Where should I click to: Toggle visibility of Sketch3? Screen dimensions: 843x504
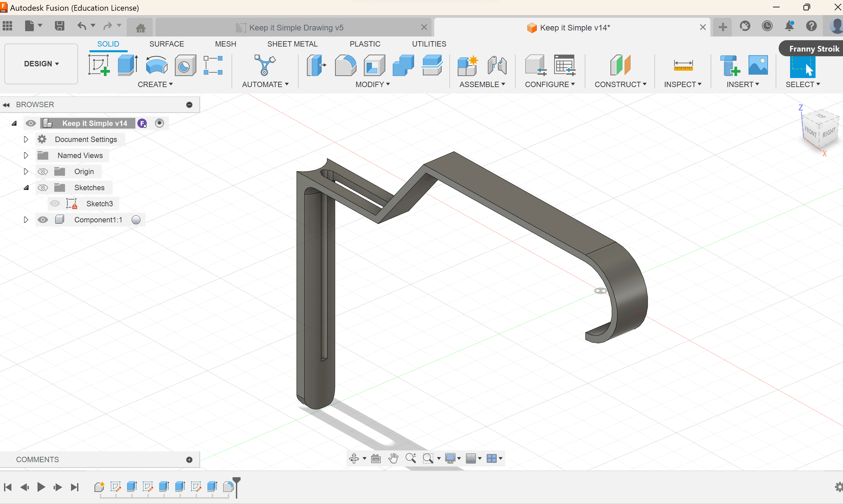(x=55, y=203)
